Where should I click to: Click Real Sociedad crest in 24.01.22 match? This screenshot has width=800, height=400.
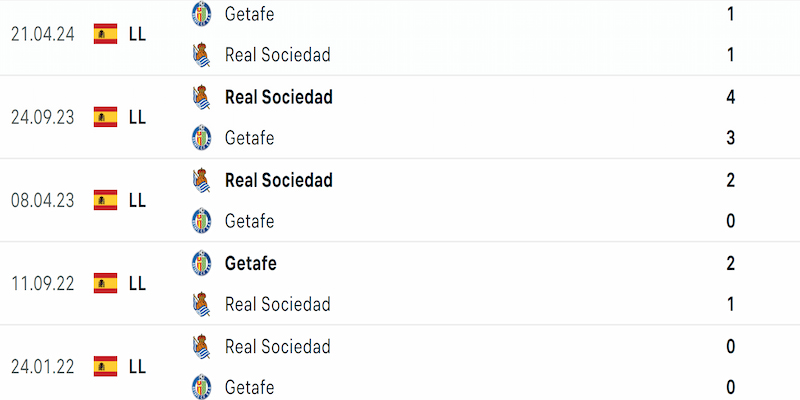click(x=202, y=346)
